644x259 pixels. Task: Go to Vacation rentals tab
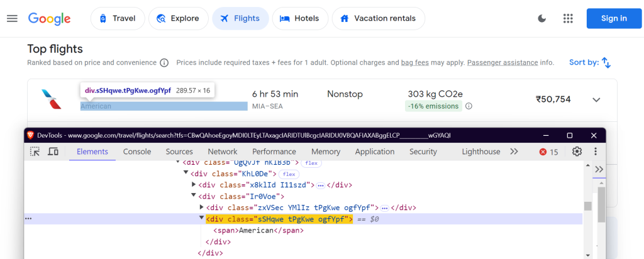(x=378, y=18)
